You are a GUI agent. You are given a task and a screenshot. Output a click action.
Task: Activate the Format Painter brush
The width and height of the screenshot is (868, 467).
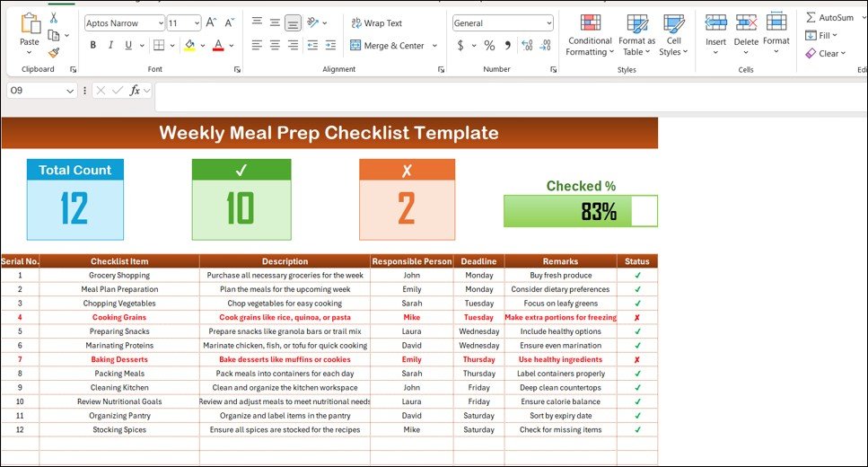click(54, 53)
